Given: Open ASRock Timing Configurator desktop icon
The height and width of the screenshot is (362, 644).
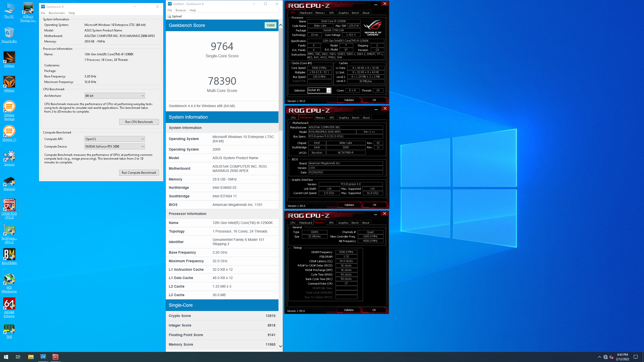Looking at the screenshot, I should (28, 12).
